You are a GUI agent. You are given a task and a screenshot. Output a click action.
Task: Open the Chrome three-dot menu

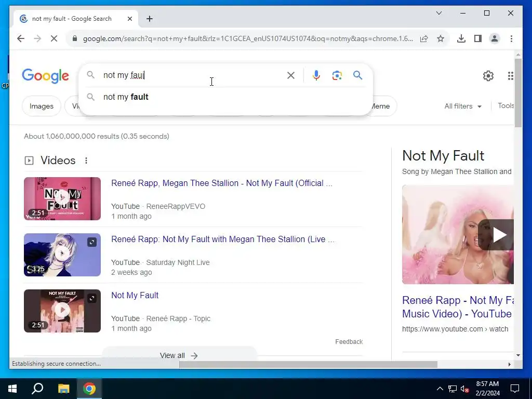pyautogui.click(x=511, y=38)
